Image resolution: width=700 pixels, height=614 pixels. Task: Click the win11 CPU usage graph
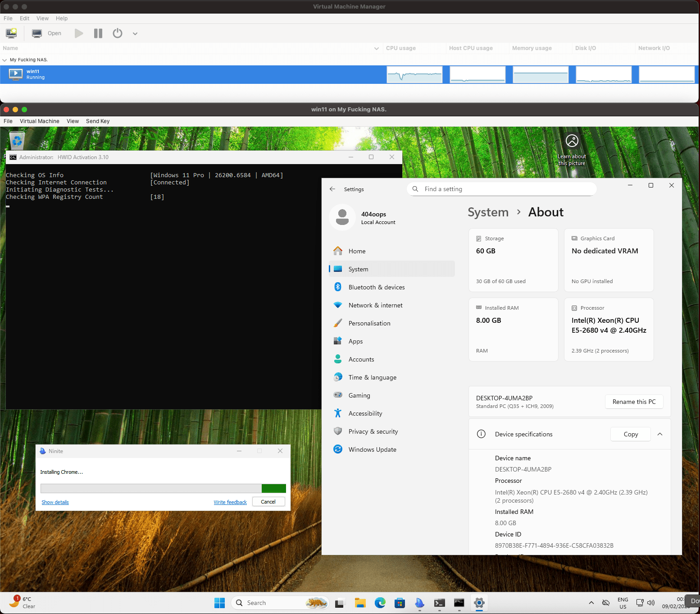pos(414,74)
